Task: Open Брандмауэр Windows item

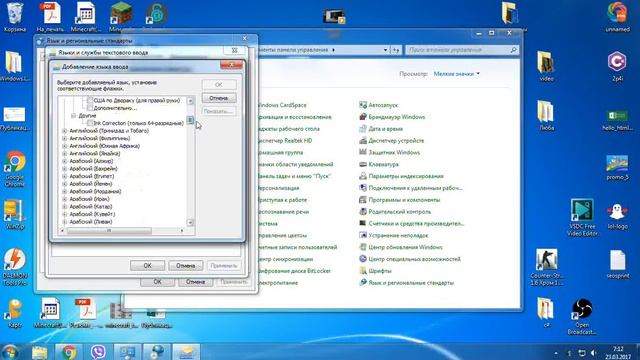Action: 392,117
